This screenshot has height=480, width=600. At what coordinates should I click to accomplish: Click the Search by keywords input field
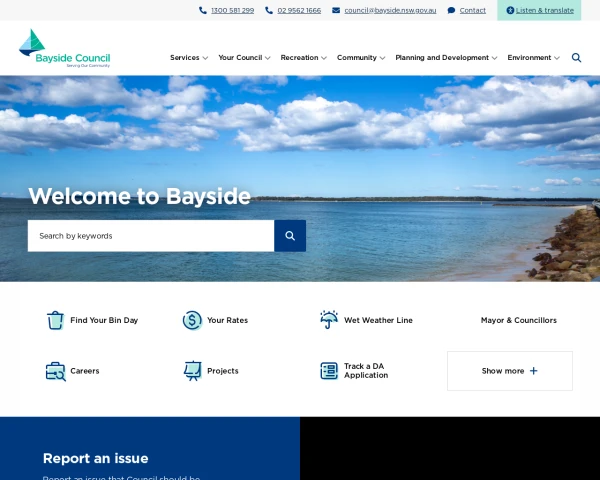(150, 236)
